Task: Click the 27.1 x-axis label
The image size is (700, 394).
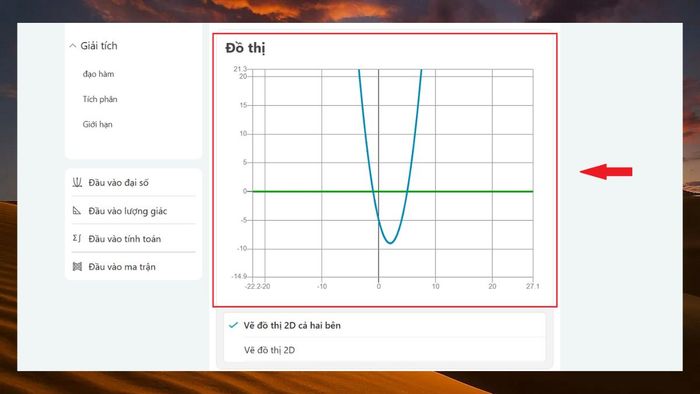Action: pyautogui.click(x=533, y=286)
